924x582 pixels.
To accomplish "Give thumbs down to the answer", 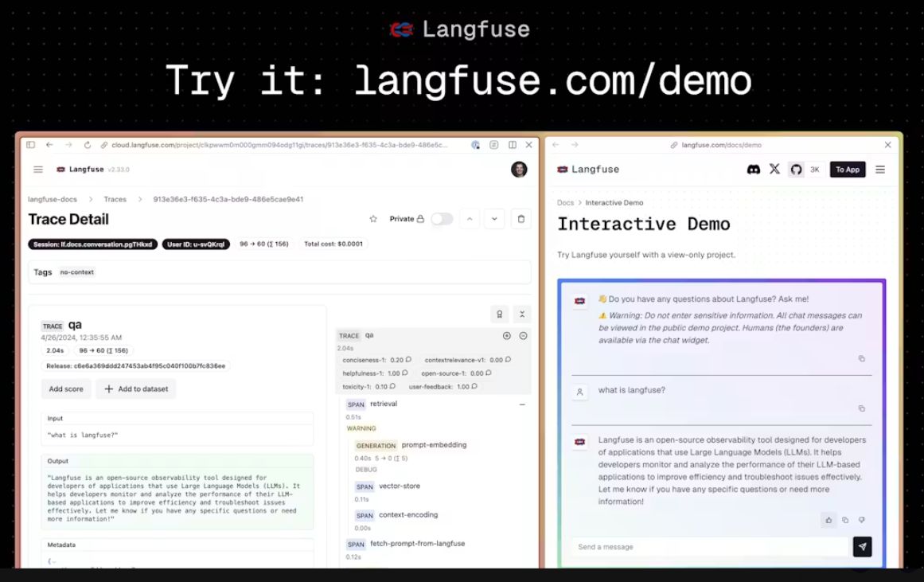I will (x=862, y=520).
